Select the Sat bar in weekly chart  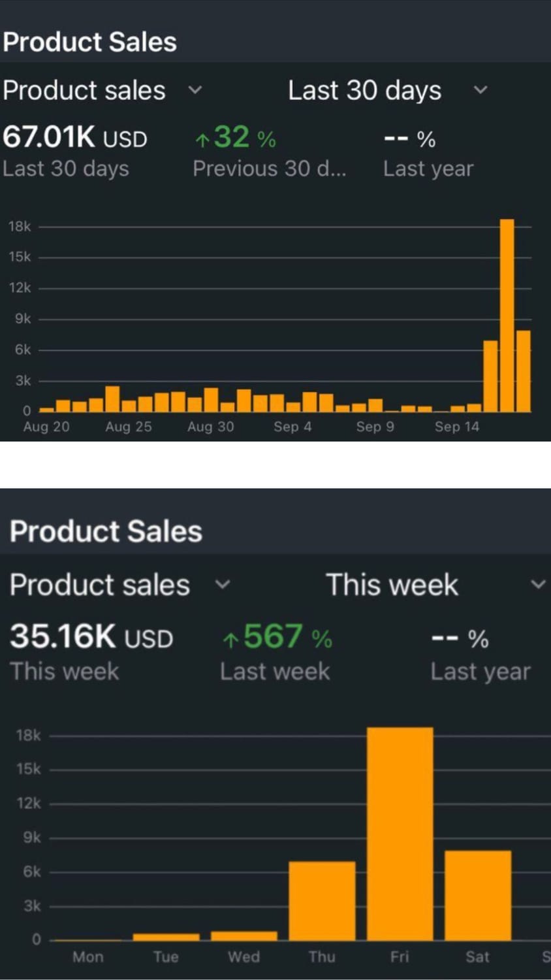click(477, 895)
